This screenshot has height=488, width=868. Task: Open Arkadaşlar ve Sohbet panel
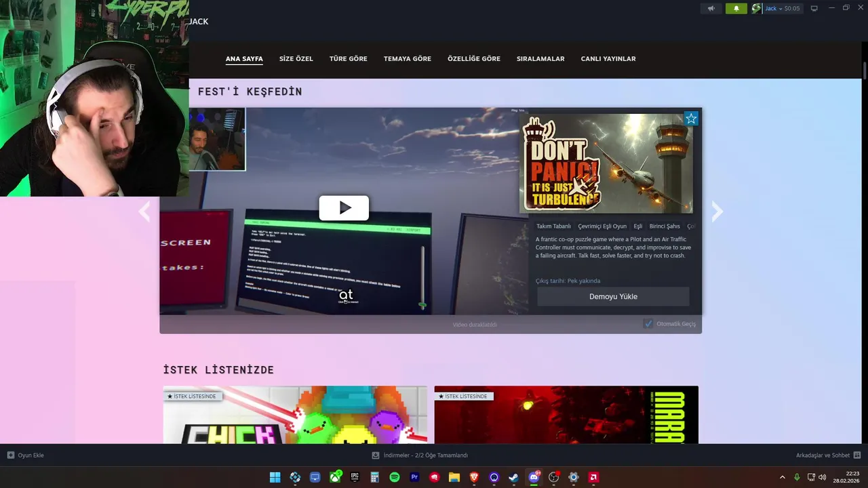point(828,455)
